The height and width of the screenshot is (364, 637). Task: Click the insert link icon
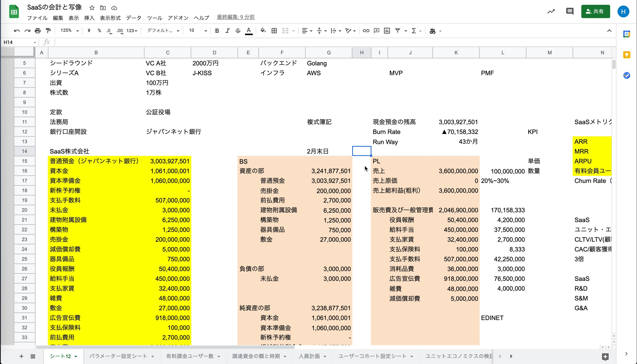tap(366, 31)
